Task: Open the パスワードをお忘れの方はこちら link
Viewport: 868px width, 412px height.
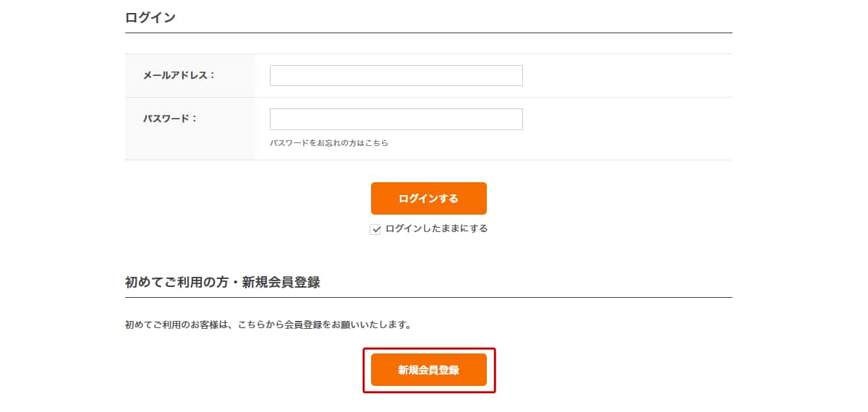Action: point(329,143)
